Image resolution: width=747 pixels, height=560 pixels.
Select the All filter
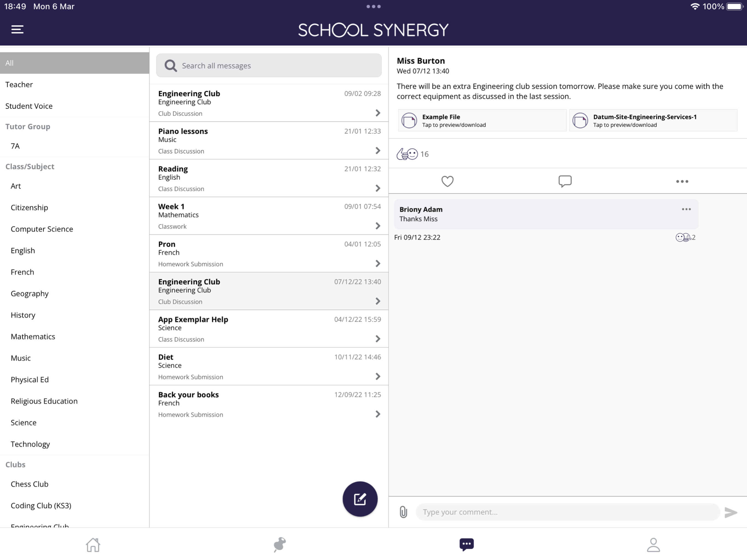[75, 63]
